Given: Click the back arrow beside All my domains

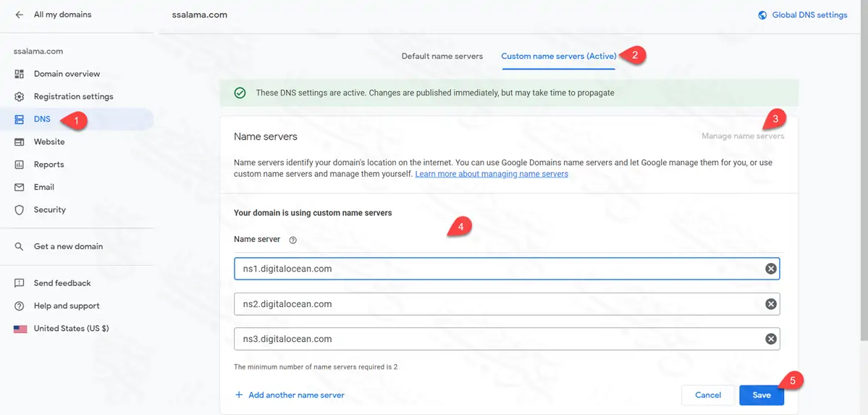Looking at the screenshot, I should (x=19, y=14).
